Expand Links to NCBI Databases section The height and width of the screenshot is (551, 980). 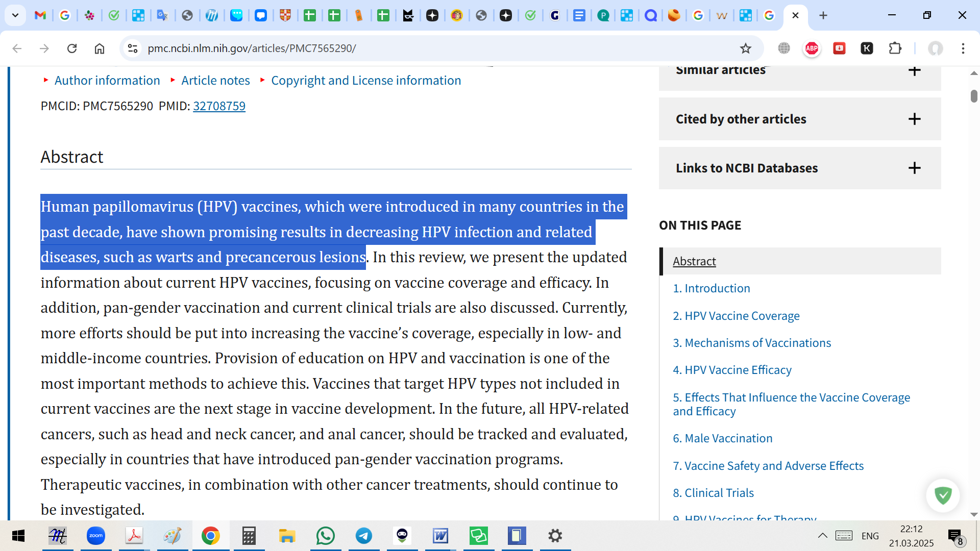[x=914, y=168]
